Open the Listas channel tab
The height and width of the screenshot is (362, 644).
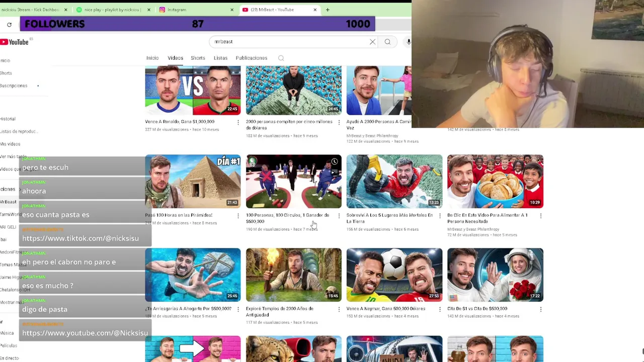click(220, 58)
